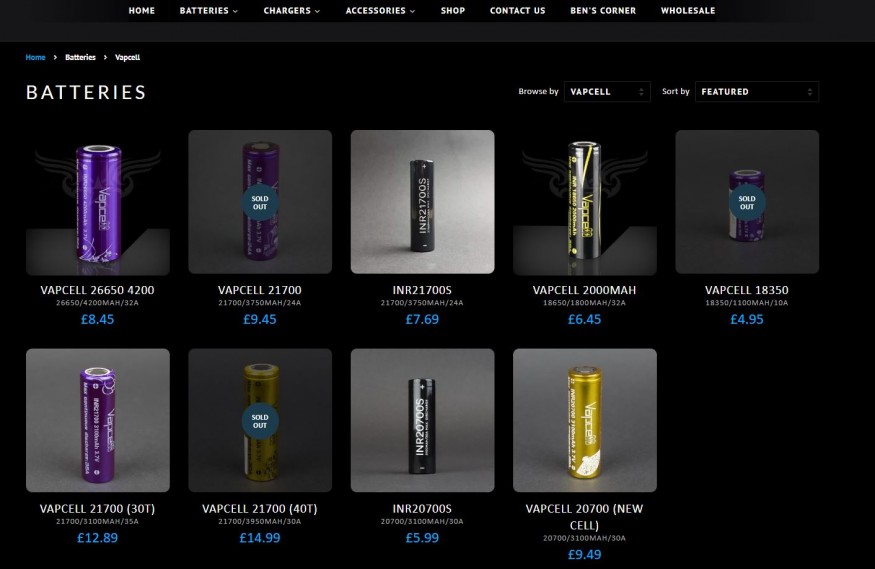Expand the Chargers navigation menu
The height and width of the screenshot is (569, 875).
coord(291,11)
